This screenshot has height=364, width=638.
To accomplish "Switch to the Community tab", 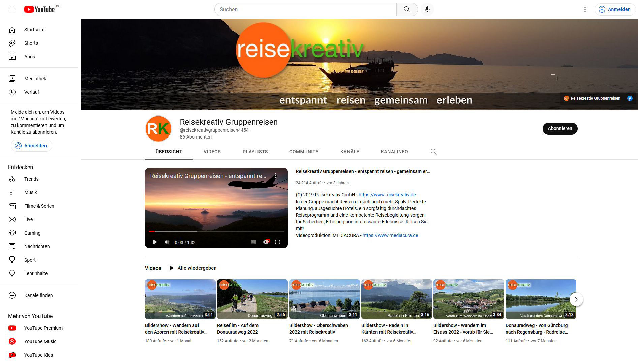I will tap(304, 152).
